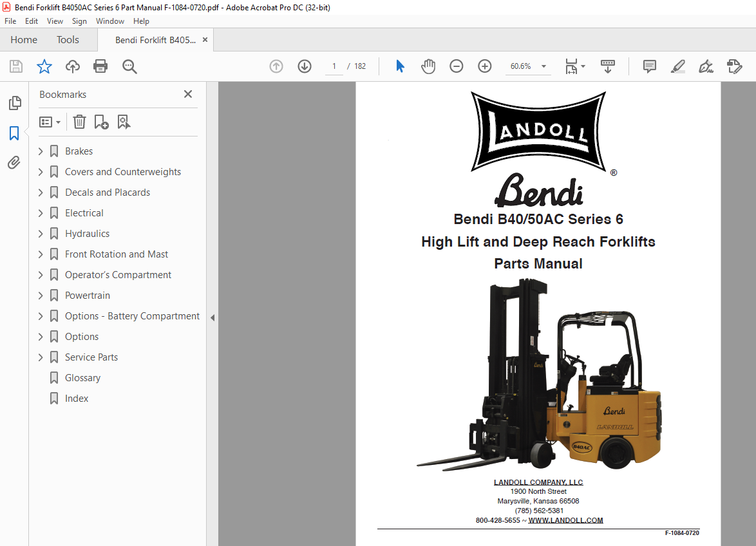This screenshot has height=546, width=756.
Task: Upload the file to cloud
Action: [x=73, y=66]
